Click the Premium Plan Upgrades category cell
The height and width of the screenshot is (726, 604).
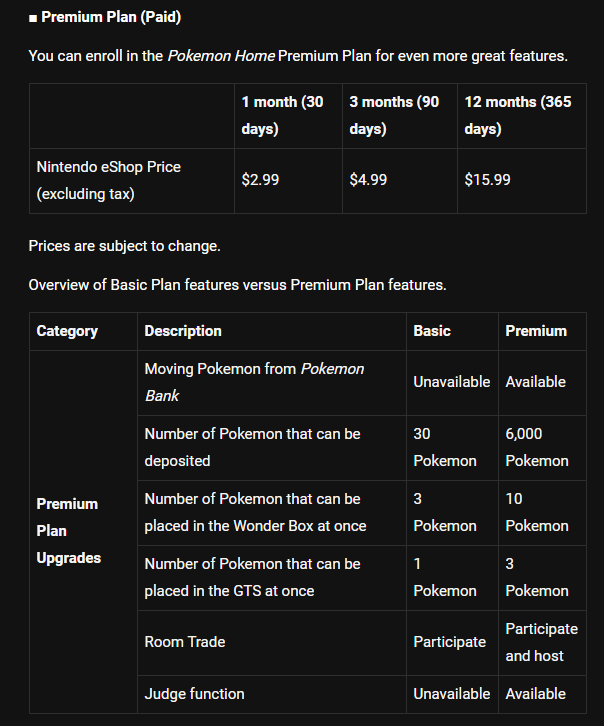pyautogui.click(x=83, y=532)
